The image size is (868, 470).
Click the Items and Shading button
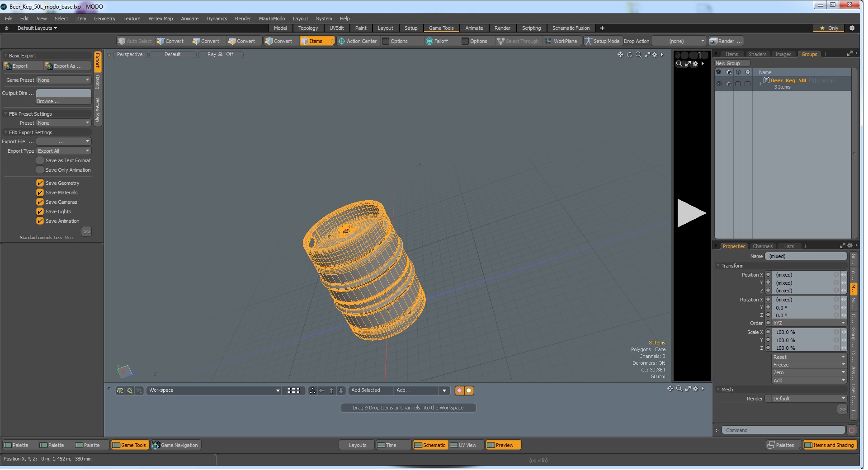click(830, 445)
